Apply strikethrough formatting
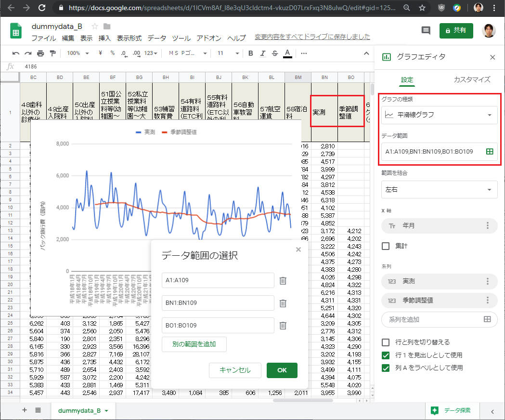The image size is (505, 420). [275, 53]
